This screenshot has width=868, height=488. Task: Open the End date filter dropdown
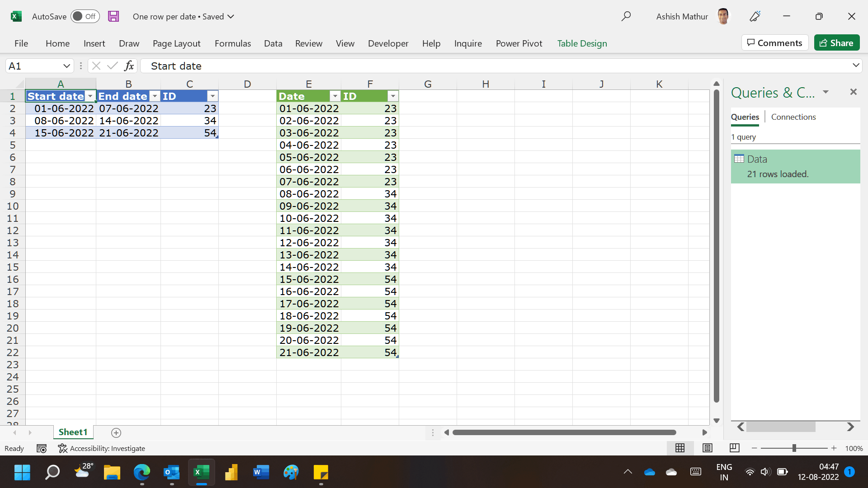(x=155, y=96)
